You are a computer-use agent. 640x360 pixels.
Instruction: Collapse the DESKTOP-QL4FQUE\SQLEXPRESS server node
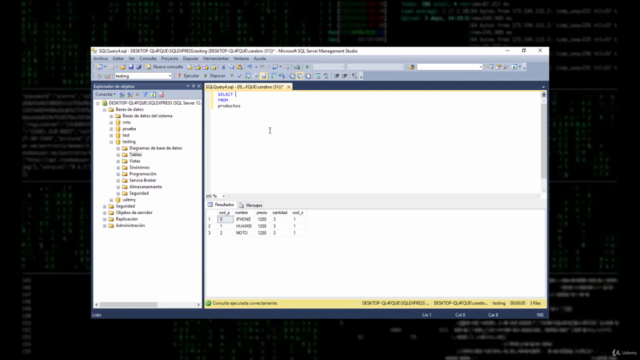pyautogui.click(x=98, y=103)
